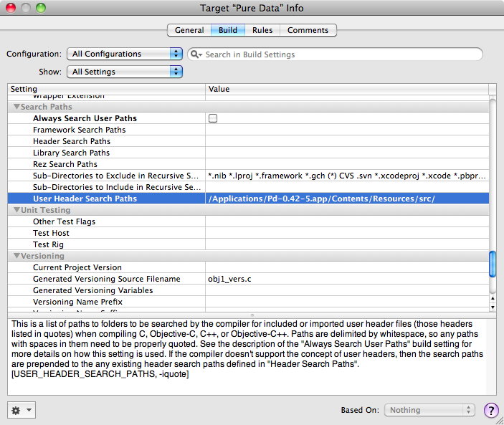Click the vertical scrollbar thumb
The height and width of the screenshot is (425, 504).
click(493, 264)
